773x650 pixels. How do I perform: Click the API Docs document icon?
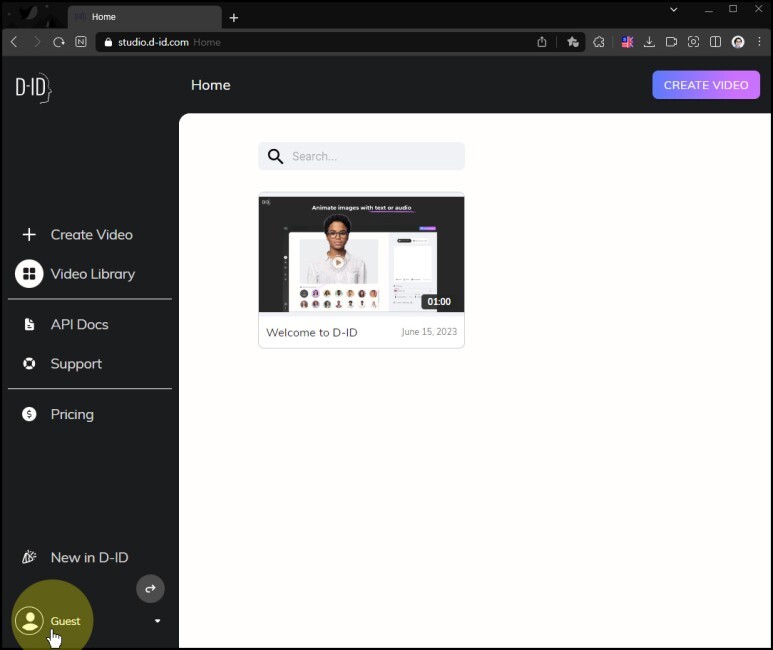click(x=29, y=324)
